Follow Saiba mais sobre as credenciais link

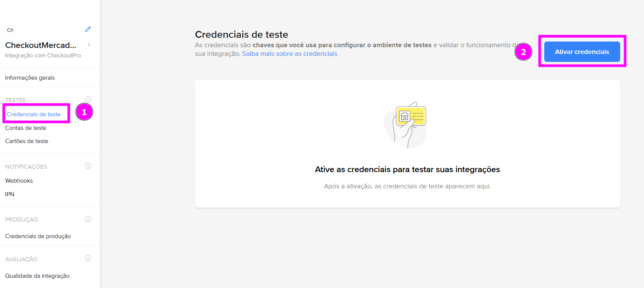tap(289, 54)
